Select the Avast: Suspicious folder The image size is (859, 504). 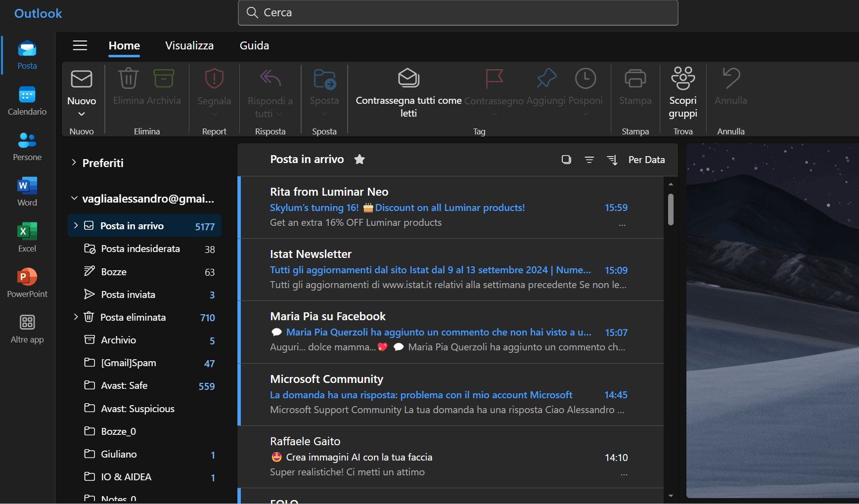tap(144, 409)
